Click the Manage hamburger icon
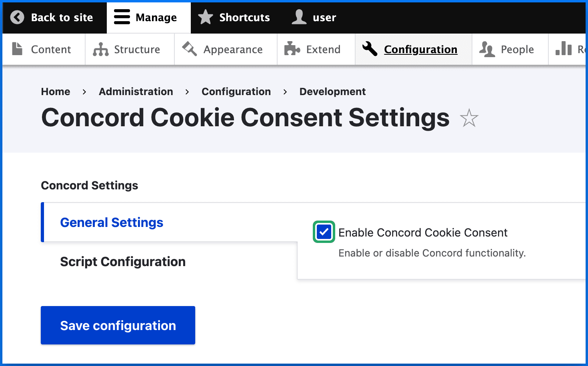This screenshot has width=588, height=366. pos(122,17)
